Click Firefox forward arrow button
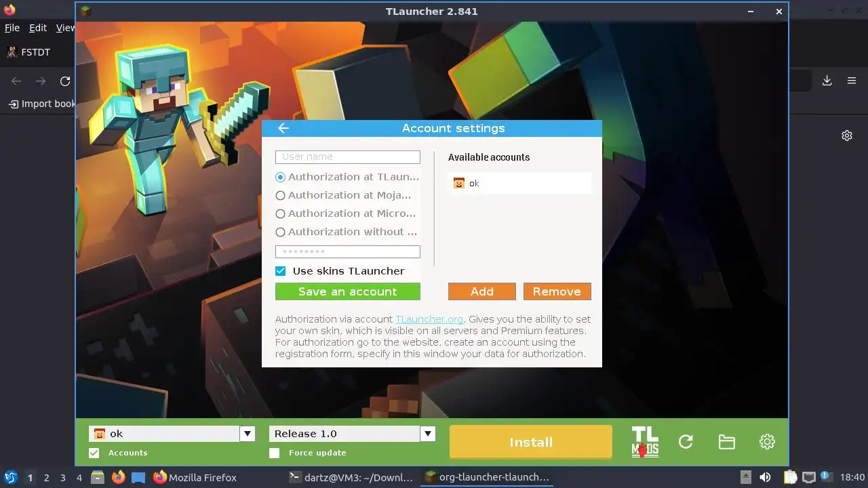868x488 pixels. point(41,81)
